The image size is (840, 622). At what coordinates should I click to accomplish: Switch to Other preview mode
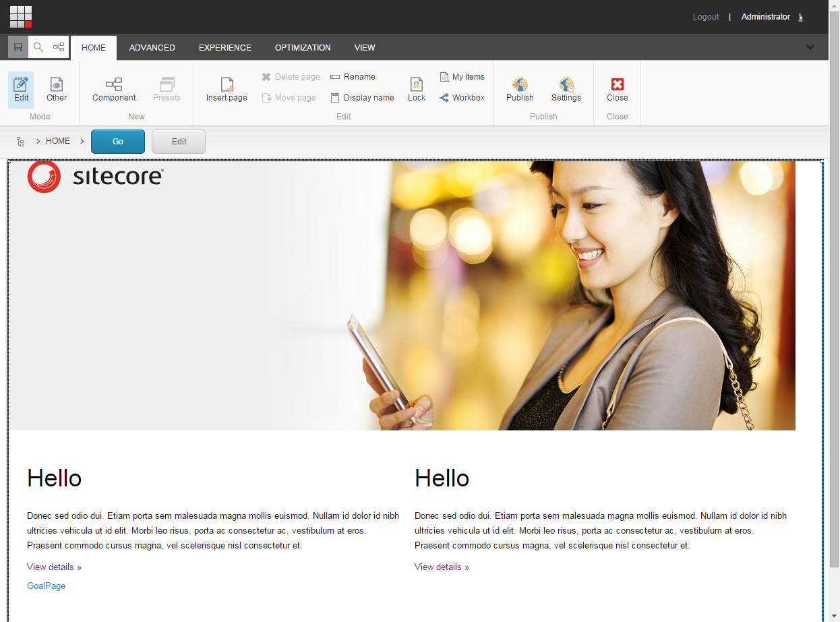(x=57, y=90)
